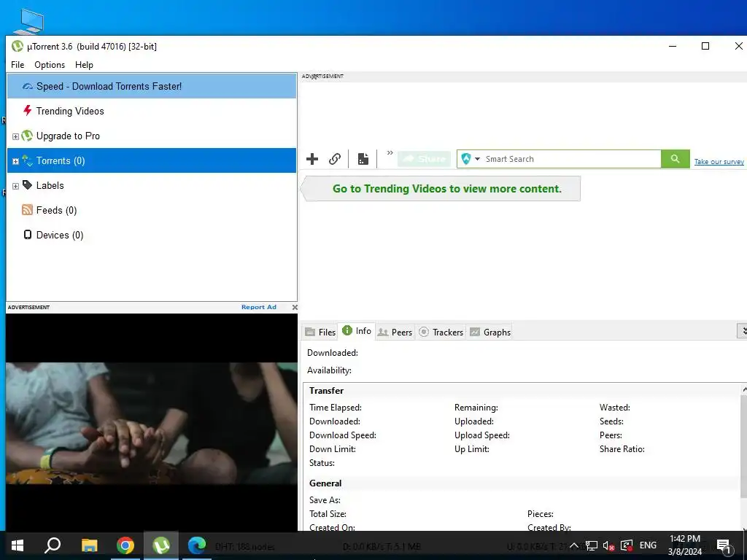Open the Take our survey link
Image resolution: width=747 pixels, height=560 pixels.
(719, 162)
